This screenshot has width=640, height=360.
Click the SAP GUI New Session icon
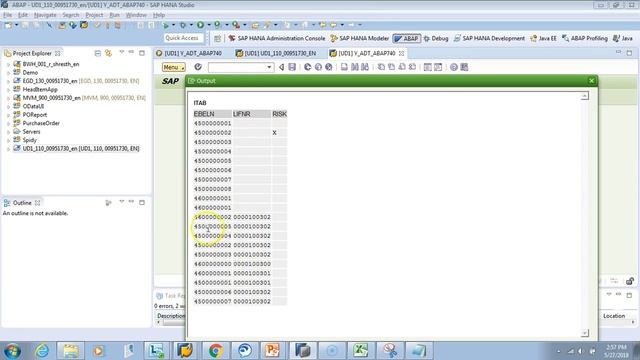[x=427, y=67]
